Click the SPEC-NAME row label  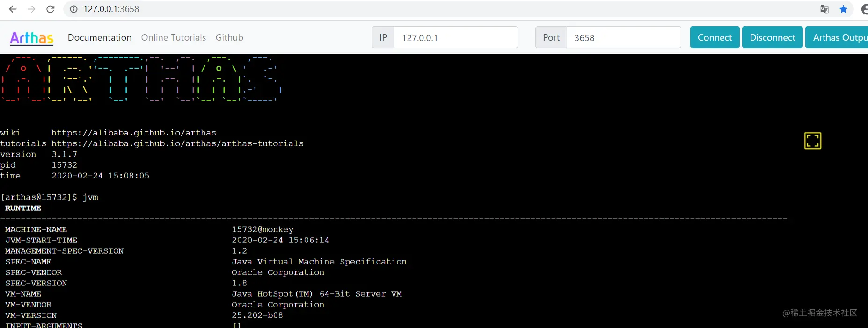tap(28, 262)
